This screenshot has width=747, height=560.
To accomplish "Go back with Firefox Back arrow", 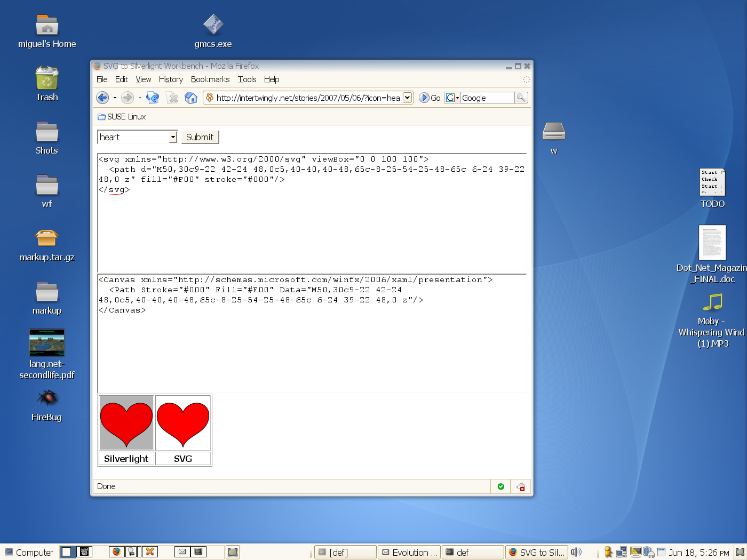I will [x=102, y=98].
